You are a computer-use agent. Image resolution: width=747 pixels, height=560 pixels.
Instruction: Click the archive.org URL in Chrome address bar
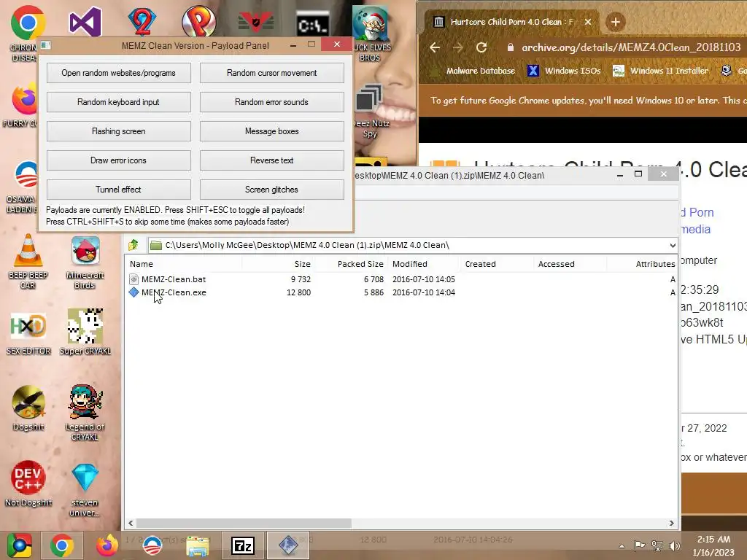(631, 47)
